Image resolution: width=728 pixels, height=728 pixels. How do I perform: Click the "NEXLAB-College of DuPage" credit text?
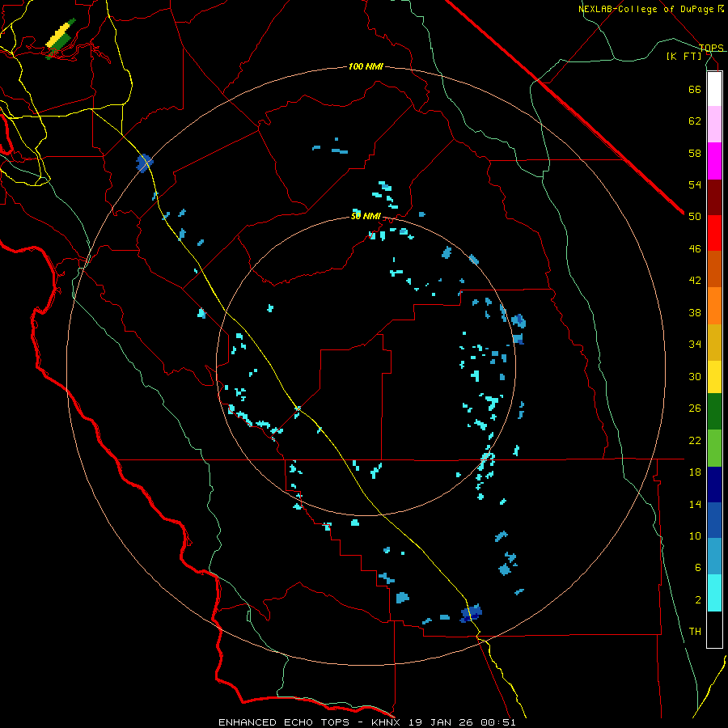coord(647,9)
